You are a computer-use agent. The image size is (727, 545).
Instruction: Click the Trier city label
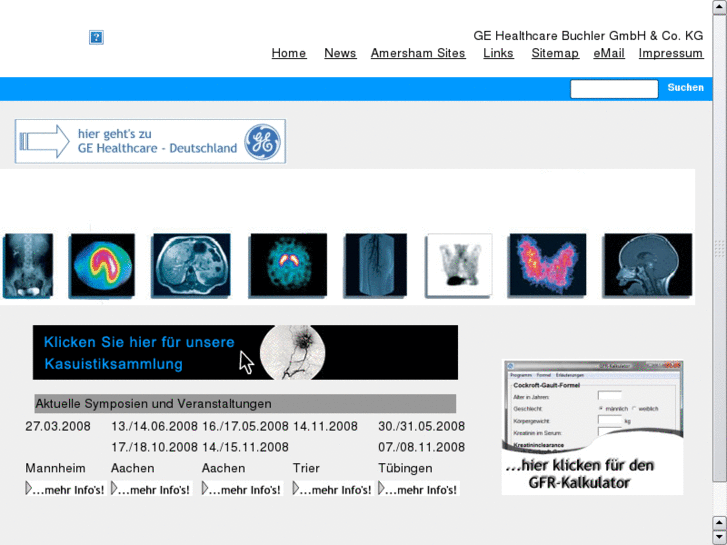306,468
